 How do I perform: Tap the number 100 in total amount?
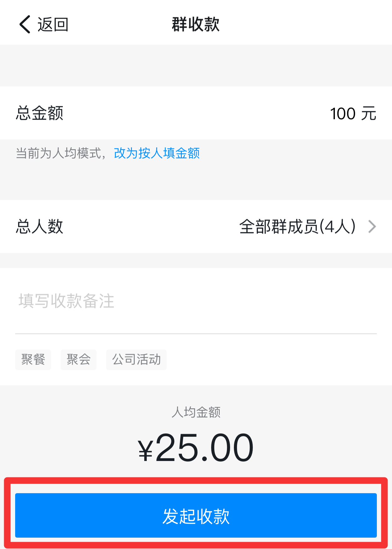[x=343, y=114]
